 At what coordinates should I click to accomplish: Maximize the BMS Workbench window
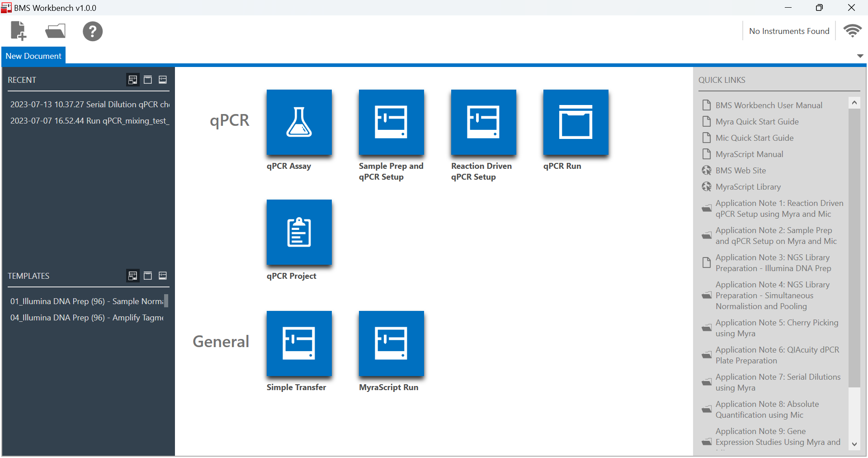(x=819, y=7)
